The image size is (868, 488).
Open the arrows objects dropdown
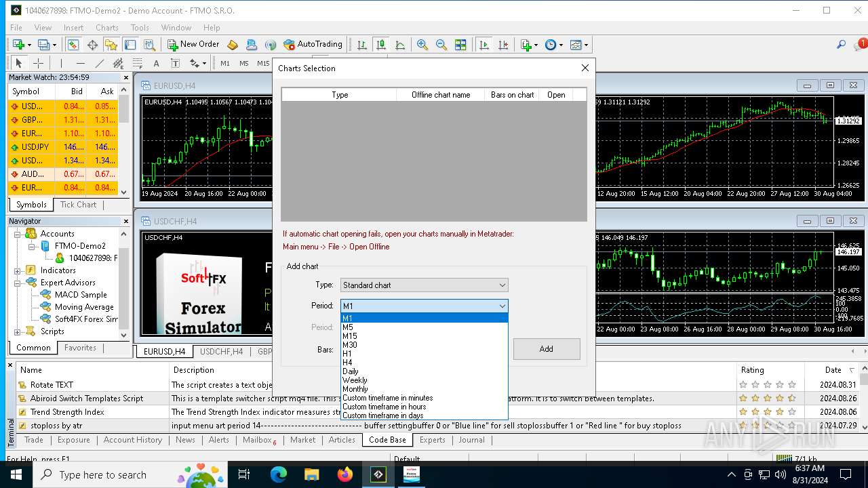point(197,63)
